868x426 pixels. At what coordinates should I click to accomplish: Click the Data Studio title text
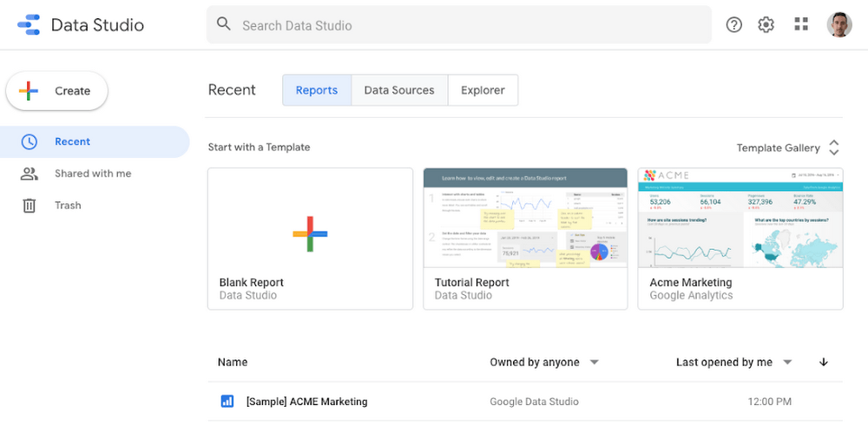pos(97,25)
